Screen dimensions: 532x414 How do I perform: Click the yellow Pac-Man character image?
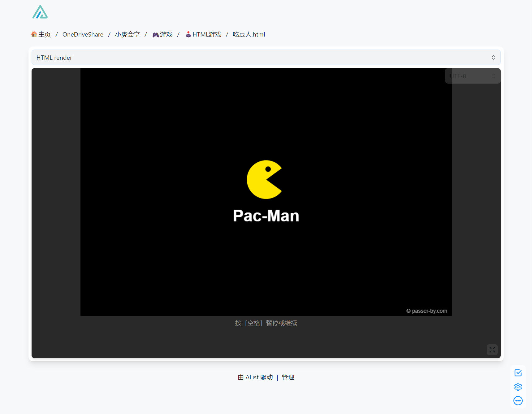tap(264, 180)
